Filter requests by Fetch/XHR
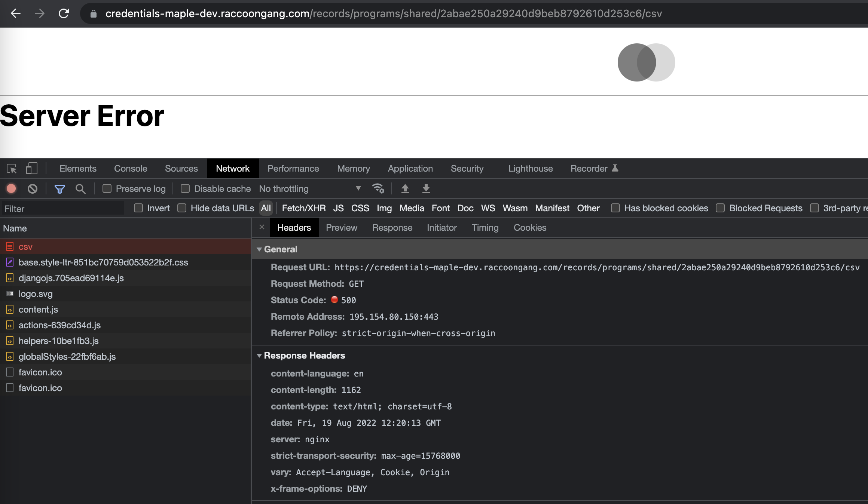 tap(303, 208)
